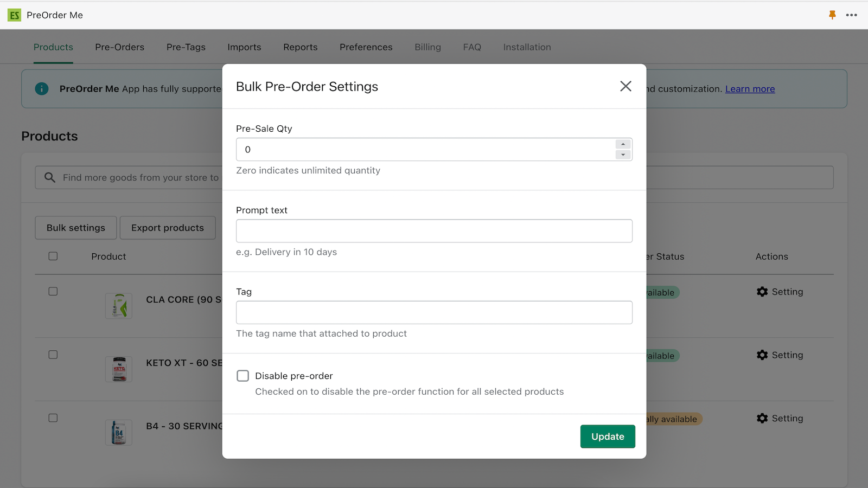Open the Preferences tab
868x488 pixels.
click(x=366, y=47)
